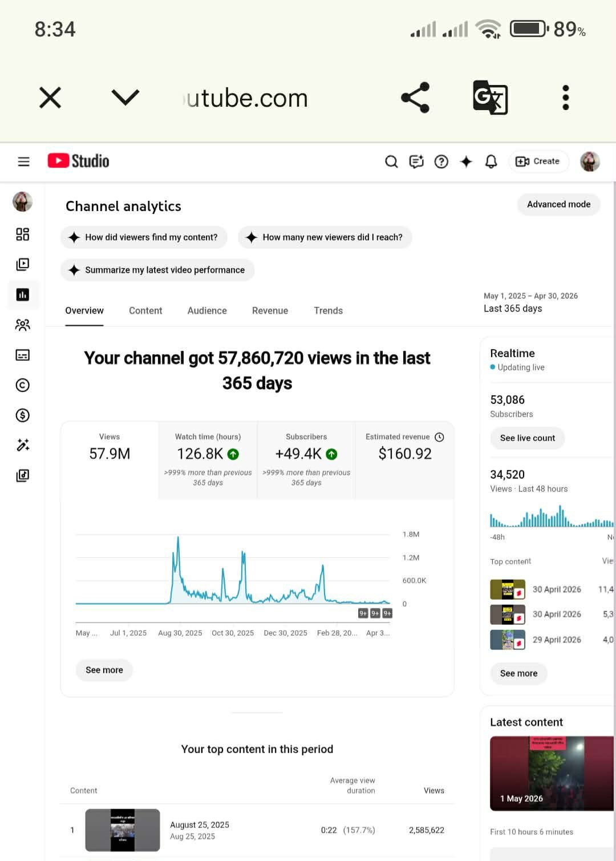Image resolution: width=616 pixels, height=861 pixels.
Task: Click the Create button
Action: tap(537, 161)
